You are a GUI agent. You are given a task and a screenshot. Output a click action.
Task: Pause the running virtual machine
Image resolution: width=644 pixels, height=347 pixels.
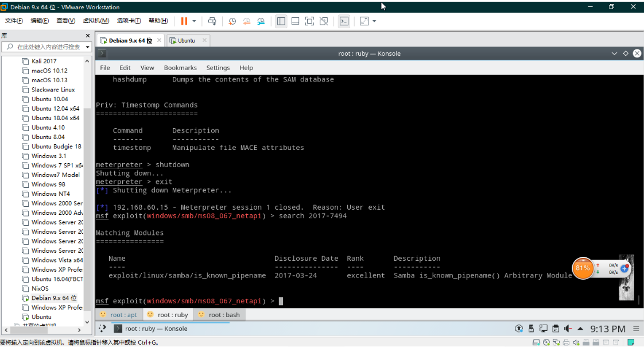click(184, 21)
